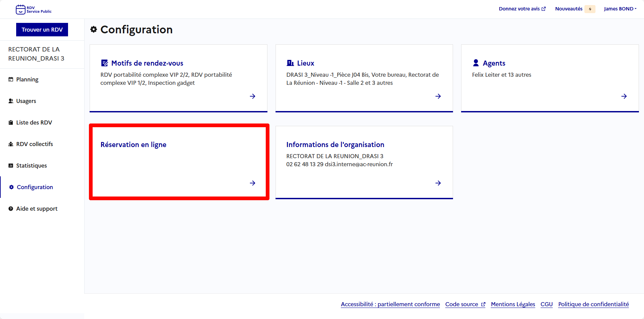The height and width of the screenshot is (319, 644).
Task: Expand the James BOND user dropdown
Action: (x=620, y=9)
